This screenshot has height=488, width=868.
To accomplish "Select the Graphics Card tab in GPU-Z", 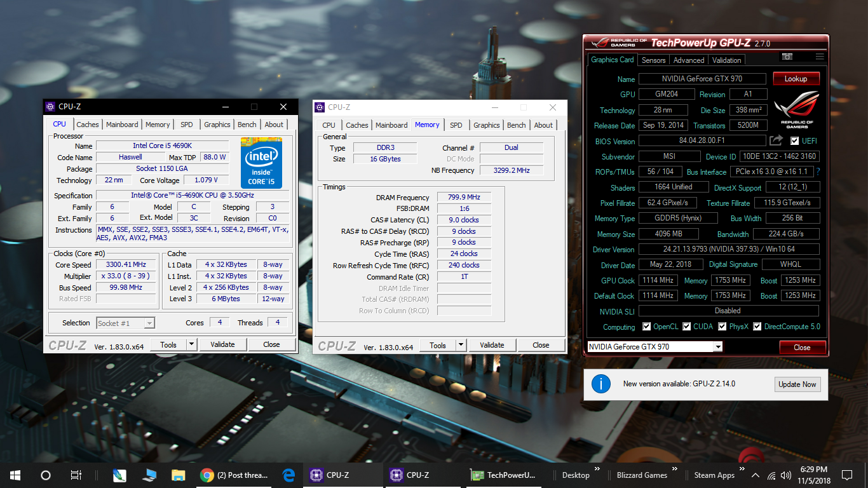I will [x=613, y=60].
